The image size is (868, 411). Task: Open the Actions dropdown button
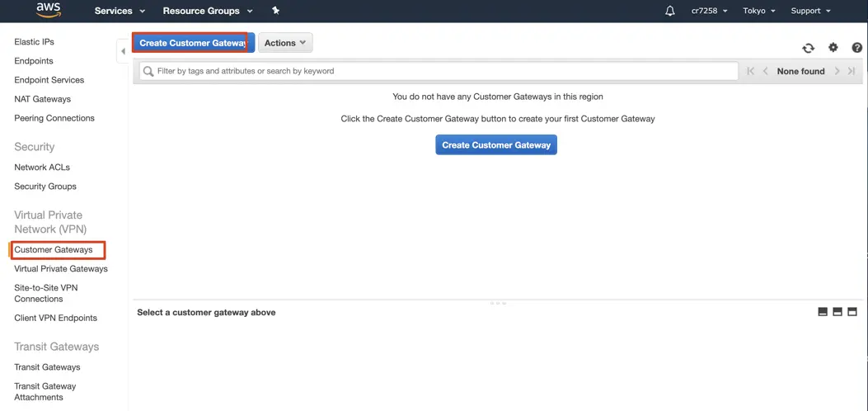pyautogui.click(x=285, y=43)
